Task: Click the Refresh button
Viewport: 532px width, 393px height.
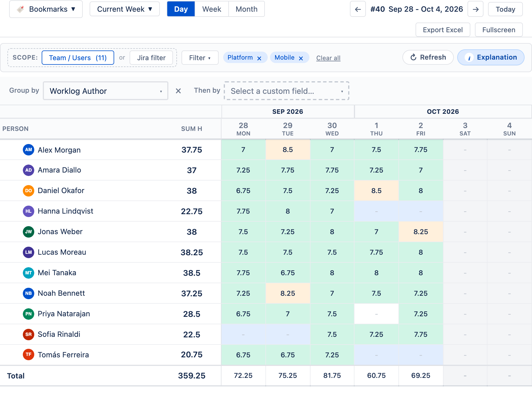Action: [x=428, y=57]
